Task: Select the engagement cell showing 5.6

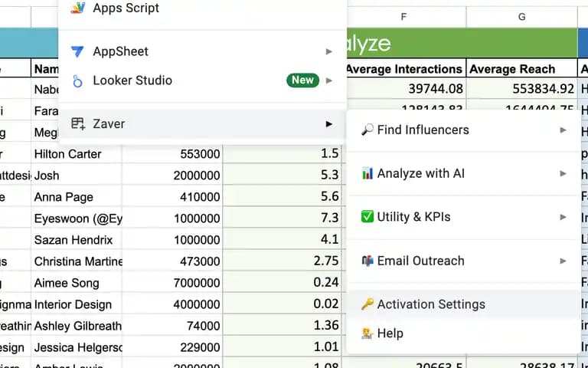Action: click(x=282, y=197)
